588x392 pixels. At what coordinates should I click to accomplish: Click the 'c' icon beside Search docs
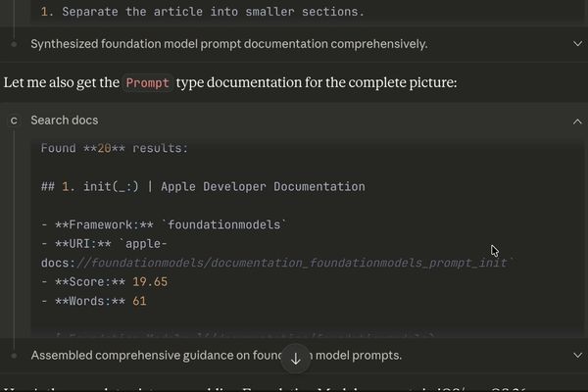point(14,121)
